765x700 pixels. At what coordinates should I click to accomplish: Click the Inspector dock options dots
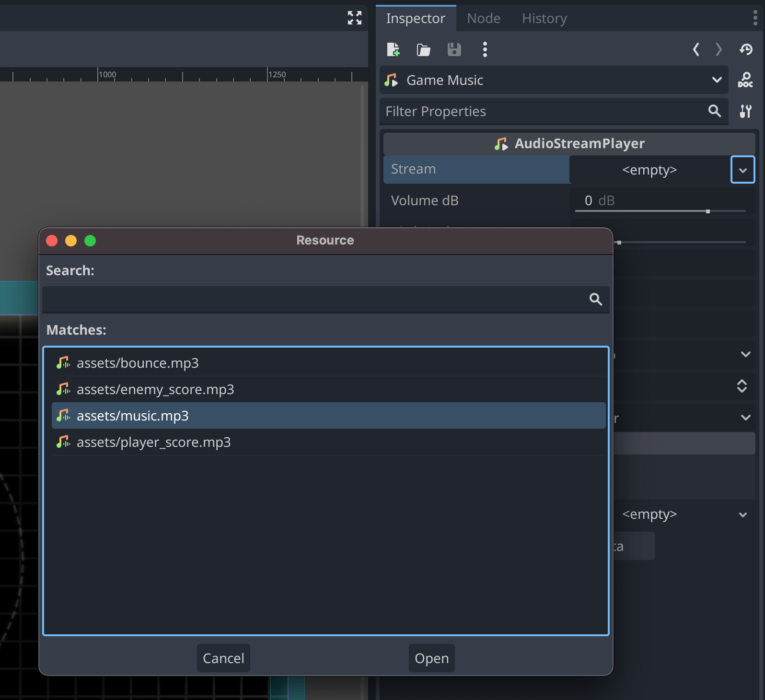pos(755,18)
